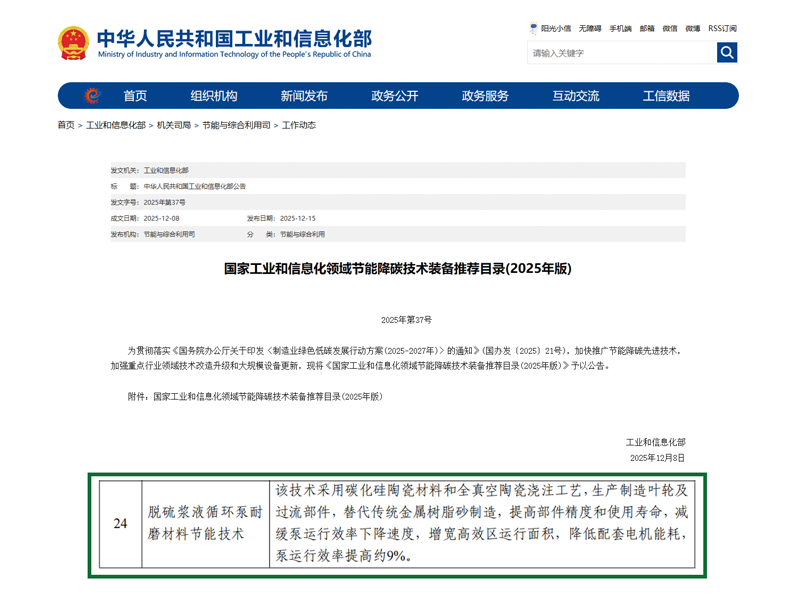Open the 阳光小信 robot assistant icon
The height and width of the screenshot is (600, 800).
coord(534,29)
